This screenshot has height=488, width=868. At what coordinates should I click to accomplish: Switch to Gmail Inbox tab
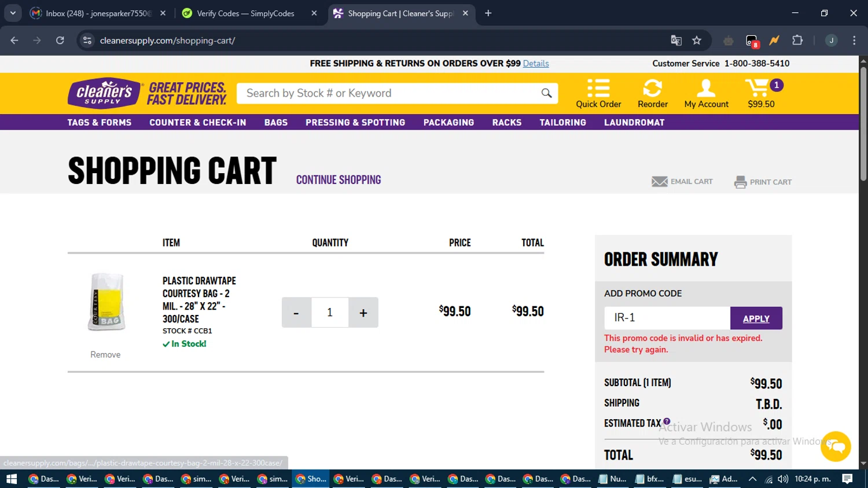click(x=97, y=13)
